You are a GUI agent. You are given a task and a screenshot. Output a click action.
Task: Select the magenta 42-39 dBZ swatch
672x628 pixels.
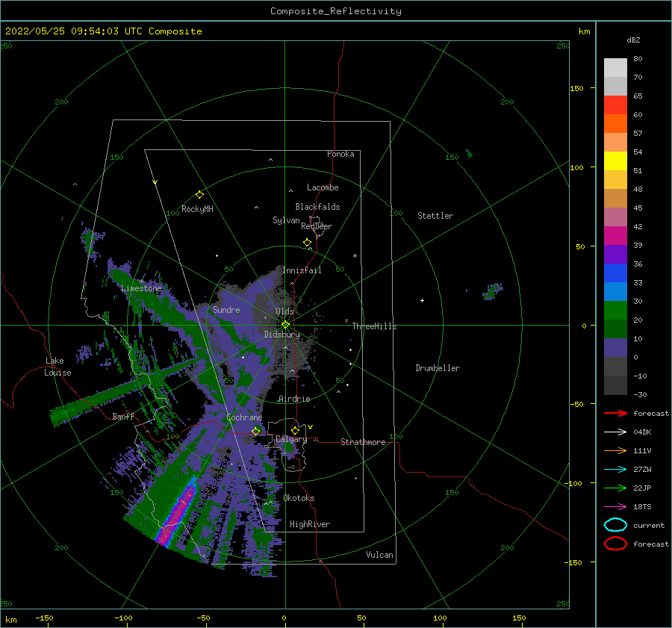click(x=615, y=236)
